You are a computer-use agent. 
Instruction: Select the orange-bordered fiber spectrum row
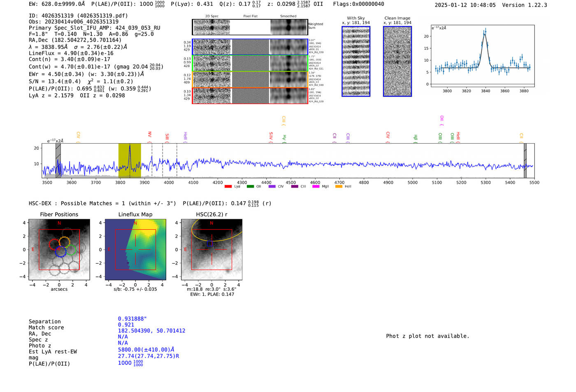(x=250, y=79)
